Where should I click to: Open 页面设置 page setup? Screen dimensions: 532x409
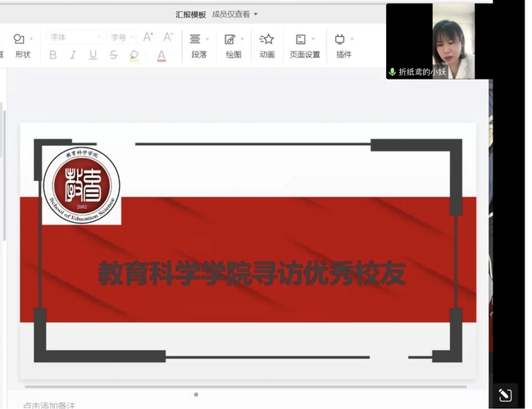pyautogui.click(x=304, y=45)
